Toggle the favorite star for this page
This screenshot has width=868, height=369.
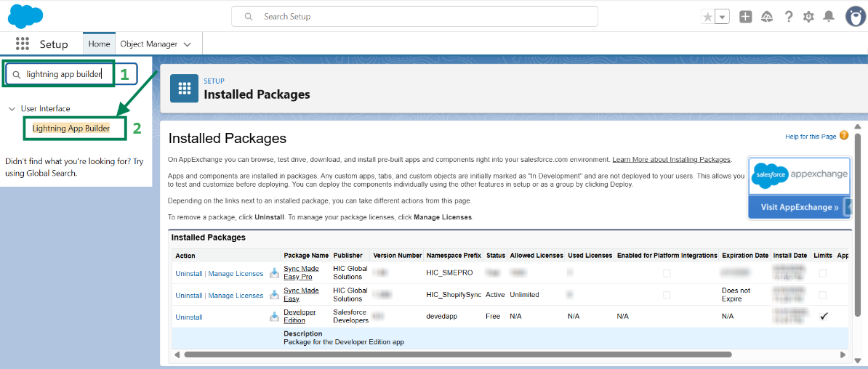(x=707, y=17)
